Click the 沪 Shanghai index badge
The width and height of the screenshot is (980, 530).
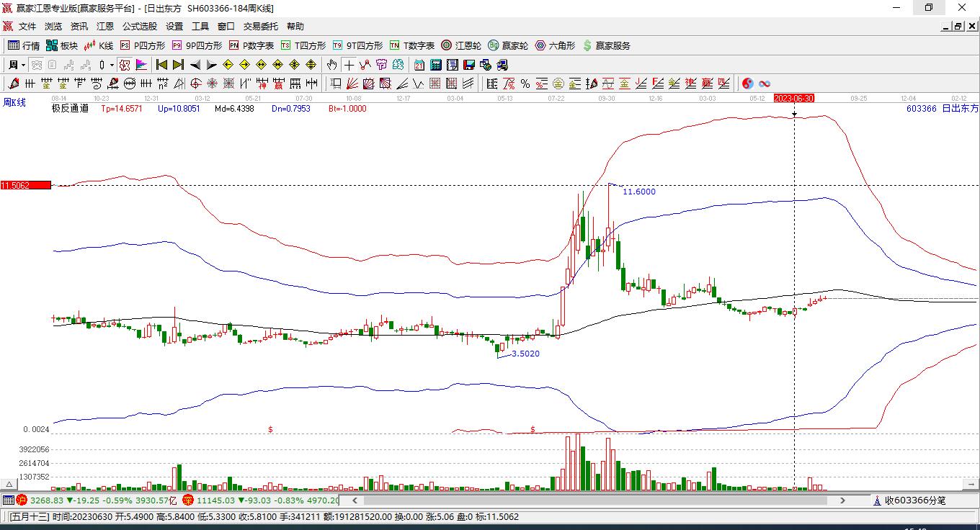(22, 500)
